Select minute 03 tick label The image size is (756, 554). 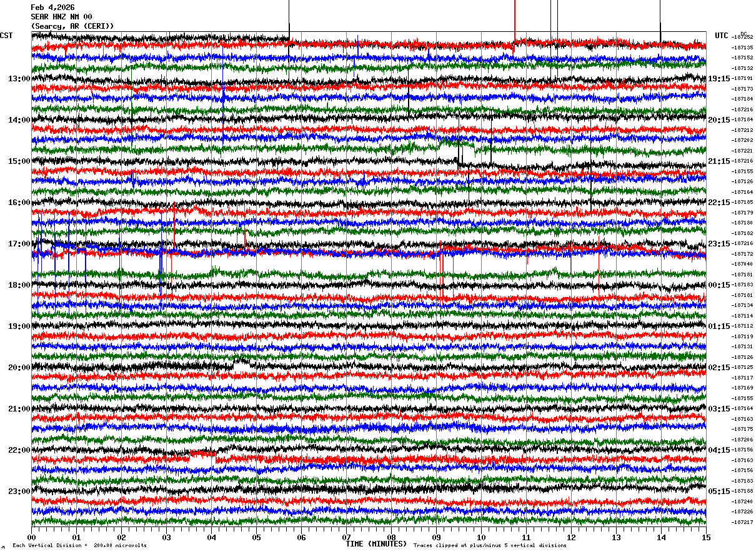166,537
